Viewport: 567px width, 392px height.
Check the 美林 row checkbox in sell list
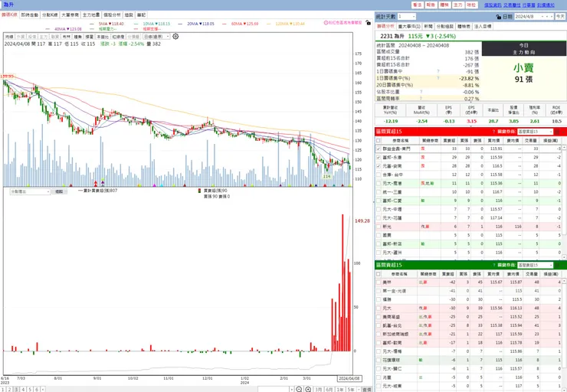(x=379, y=283)
